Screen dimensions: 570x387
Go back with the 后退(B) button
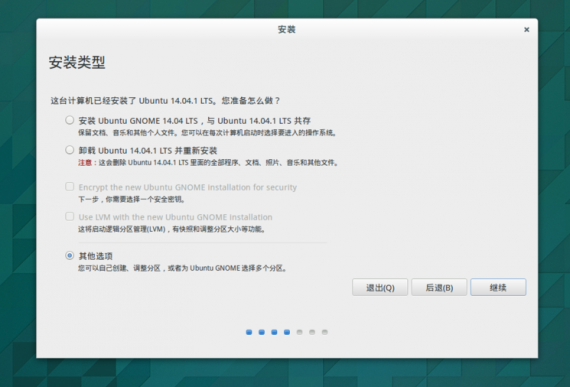[x=439, y=287]
